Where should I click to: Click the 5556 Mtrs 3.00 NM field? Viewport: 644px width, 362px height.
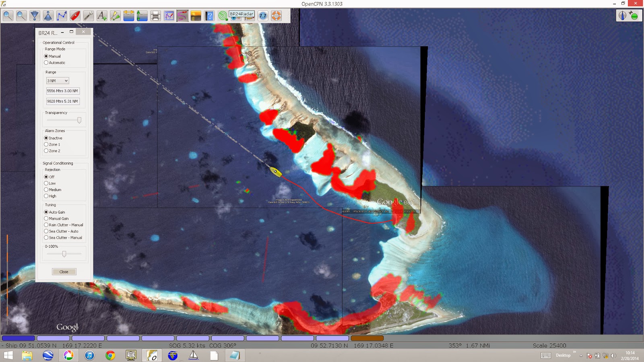click(x=63, y=91)
